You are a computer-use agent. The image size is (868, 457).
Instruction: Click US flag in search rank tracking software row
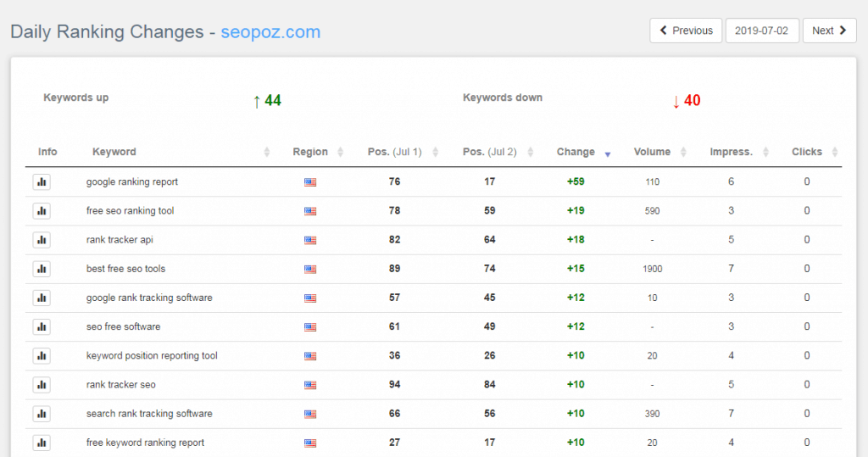click(310, 415)
